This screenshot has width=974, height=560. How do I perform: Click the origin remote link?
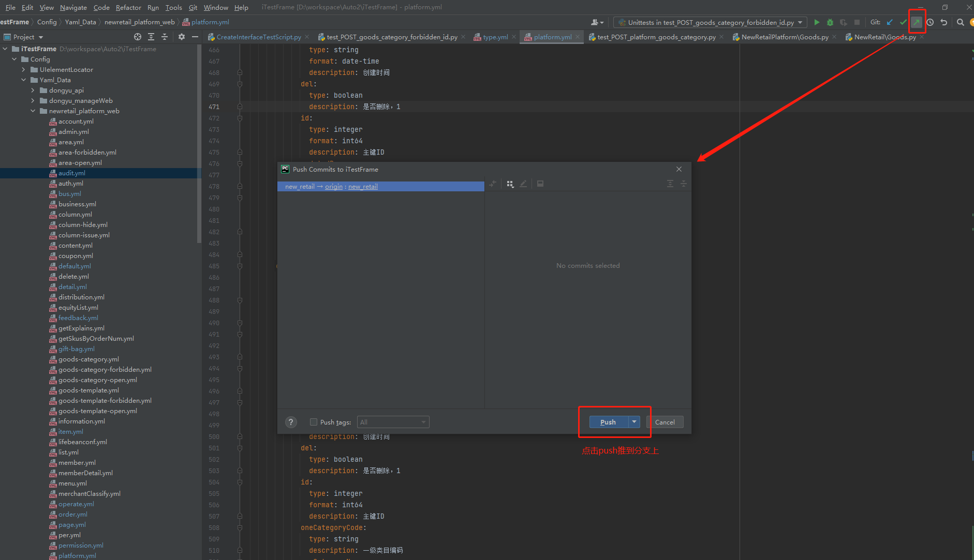(334, 187)
